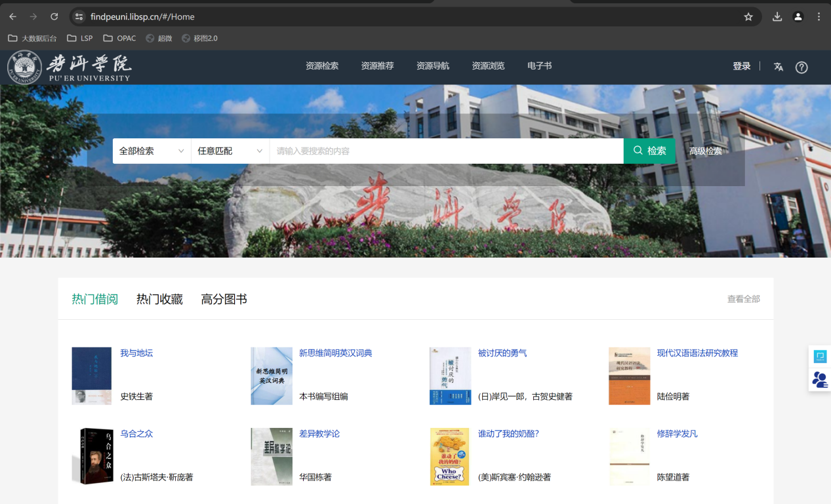Click author text 陆俭明著
Screen dimensions: 831x504
(x=673, y=397)
